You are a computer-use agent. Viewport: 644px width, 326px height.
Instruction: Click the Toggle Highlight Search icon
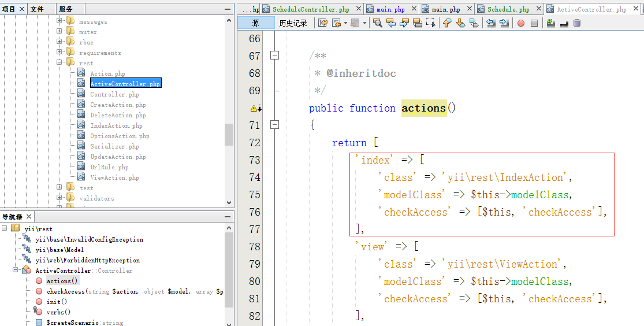(x=418, y=23)
